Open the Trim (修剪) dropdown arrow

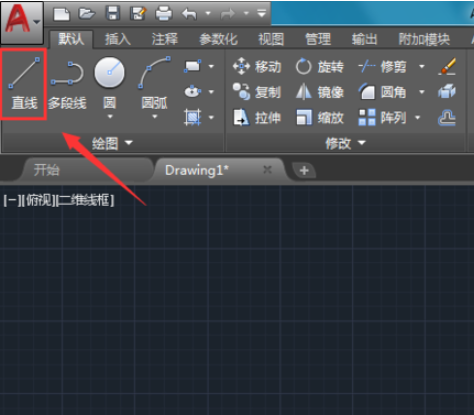[422, 66]
